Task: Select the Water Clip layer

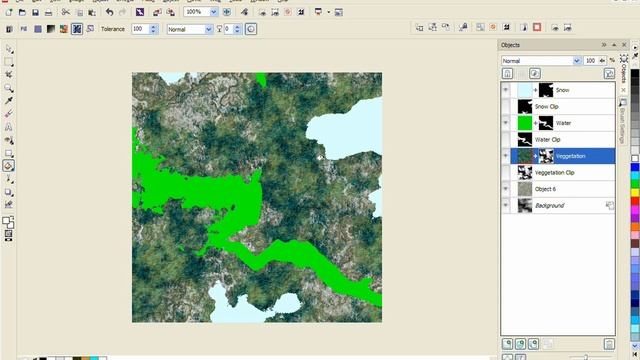Action: (x=558, y=140)
